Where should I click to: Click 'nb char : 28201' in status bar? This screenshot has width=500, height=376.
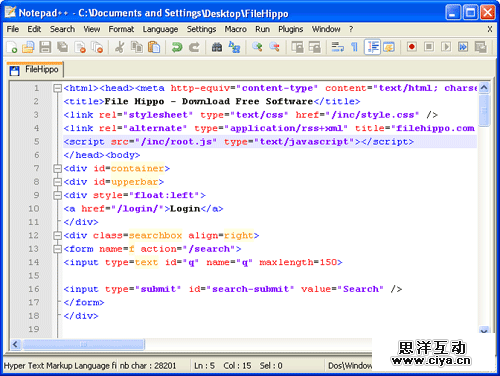click(x=148, y=366)
